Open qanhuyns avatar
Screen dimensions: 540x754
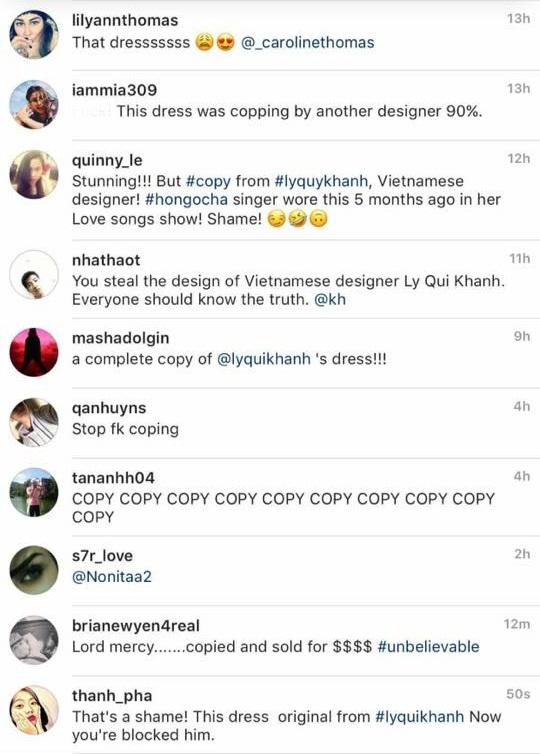click(34, 422)
